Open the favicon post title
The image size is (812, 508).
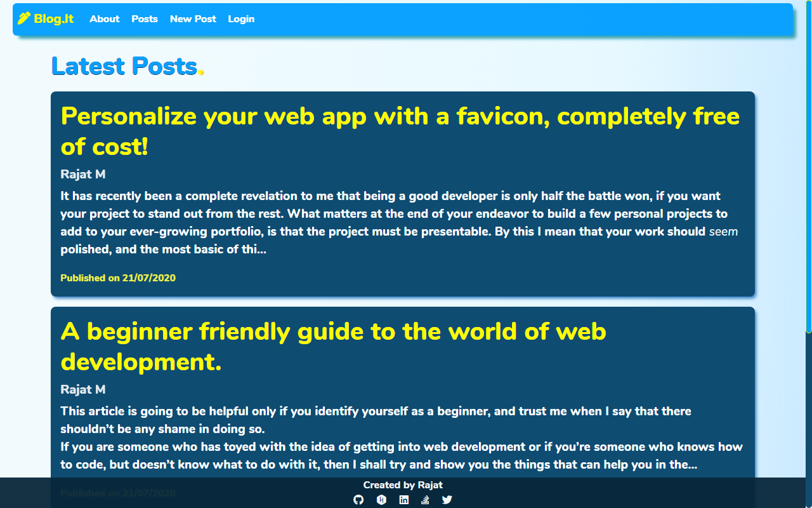[x=400, y=131]
